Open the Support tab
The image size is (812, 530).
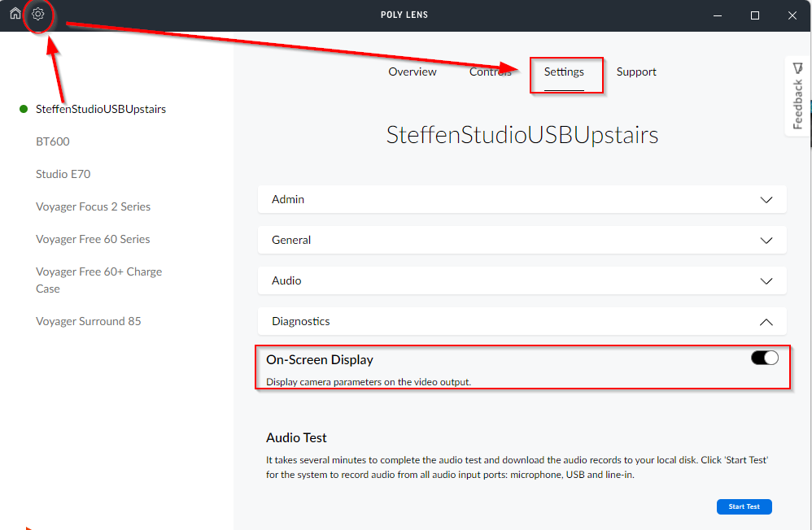(636, 72)
